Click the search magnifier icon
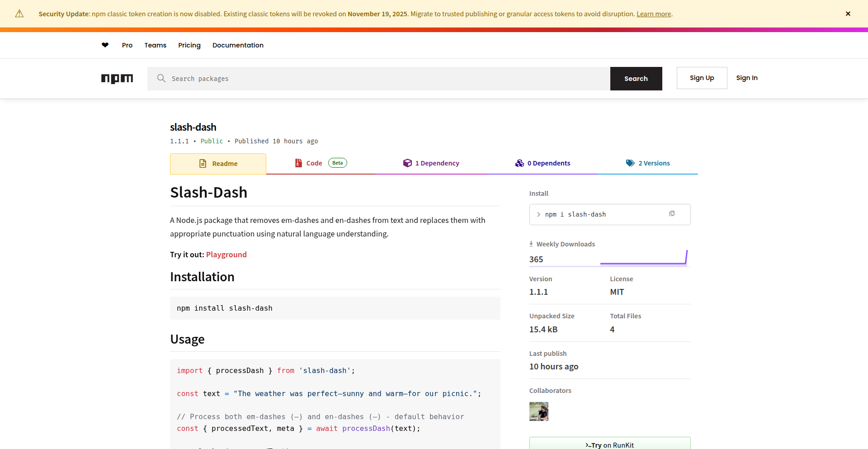The height and width of the screenshot is (449, 868). [161, 78]
